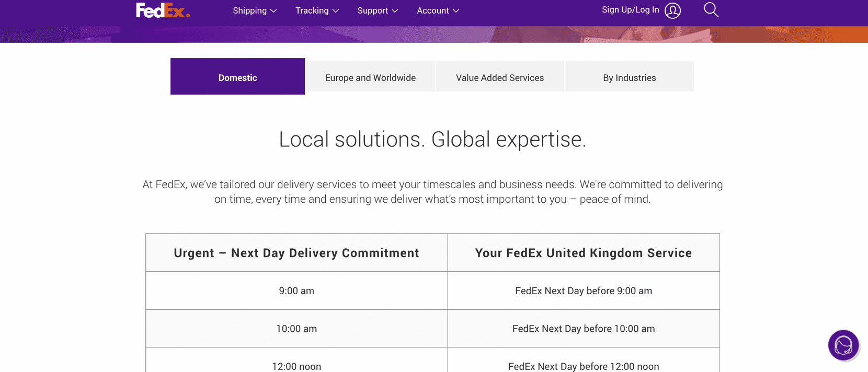Open the Account dropdown arrow
868x372 pixels.
[456, 10]
